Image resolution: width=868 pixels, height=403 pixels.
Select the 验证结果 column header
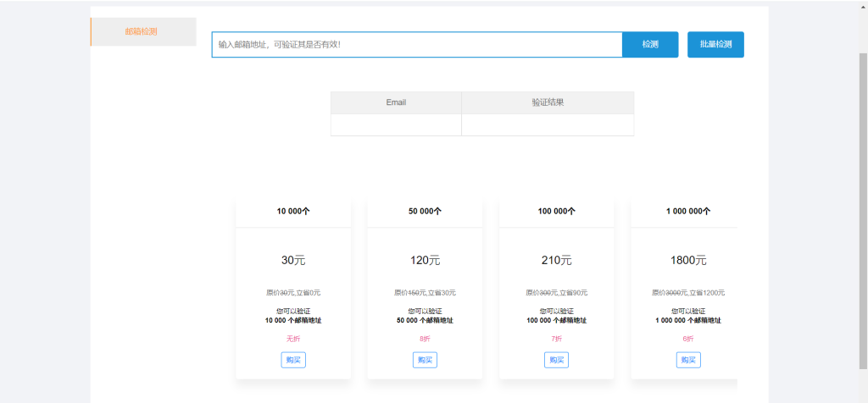[548, 102]
